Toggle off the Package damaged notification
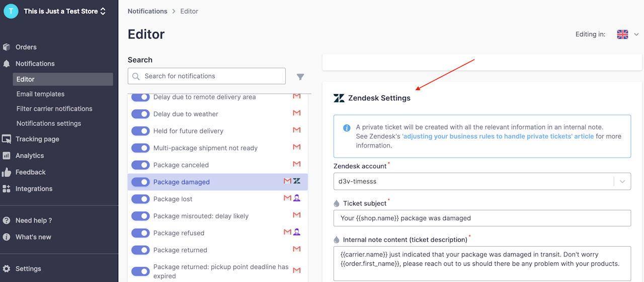 (x=141, y=182)
